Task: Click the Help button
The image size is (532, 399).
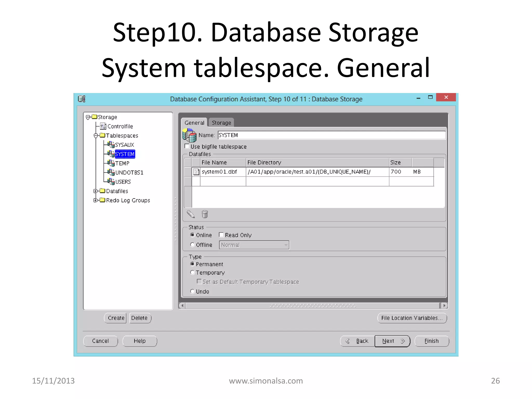Action: 140,341
